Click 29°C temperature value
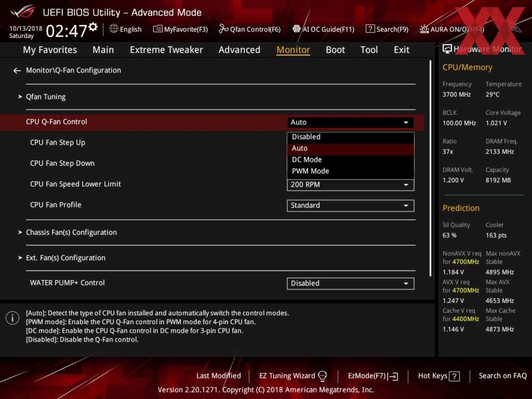The image size is (532, 399). pyautogui.click(x=492, y=94)
